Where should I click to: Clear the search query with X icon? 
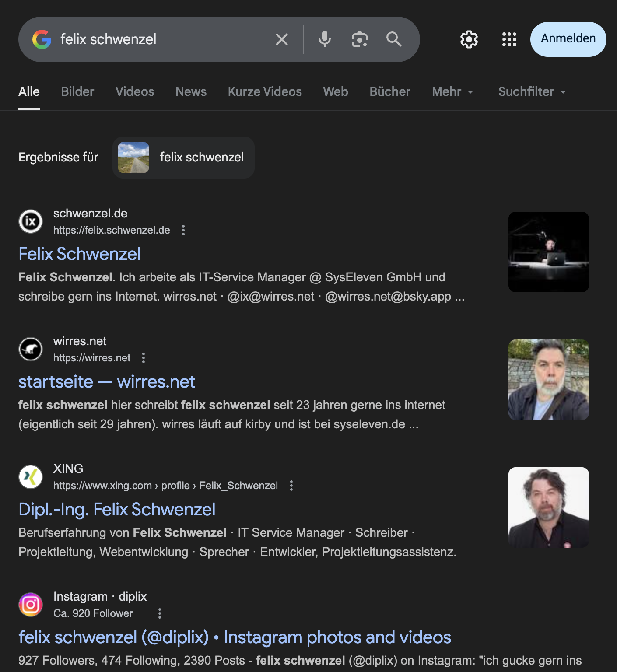[282, 39]
